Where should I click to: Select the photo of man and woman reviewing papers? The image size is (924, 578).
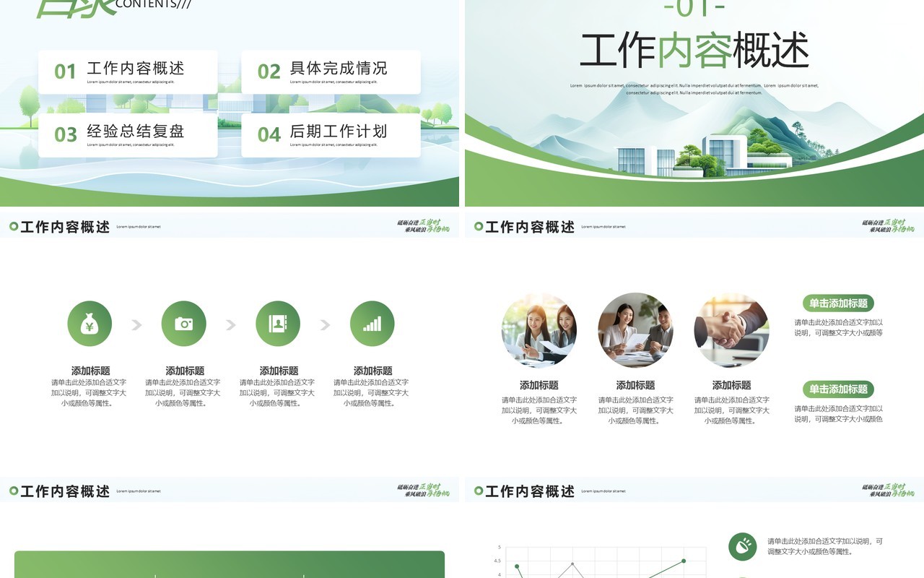635,330
